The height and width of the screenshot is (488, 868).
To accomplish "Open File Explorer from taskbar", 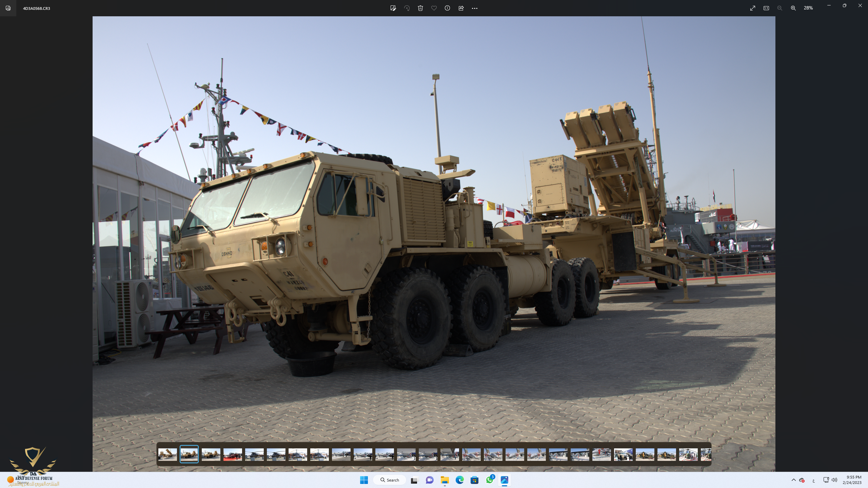I will pyautogui.click(x=445, y=480).
